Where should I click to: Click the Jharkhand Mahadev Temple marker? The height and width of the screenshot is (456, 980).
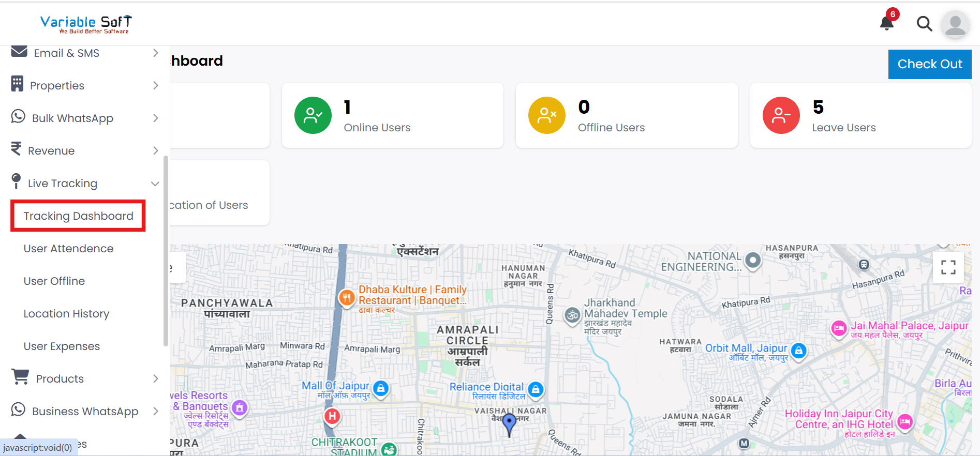(x=572, y=315)
